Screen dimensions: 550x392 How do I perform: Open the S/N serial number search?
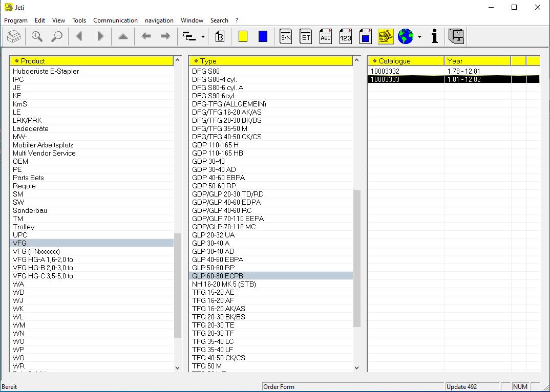tap(286, 36)
